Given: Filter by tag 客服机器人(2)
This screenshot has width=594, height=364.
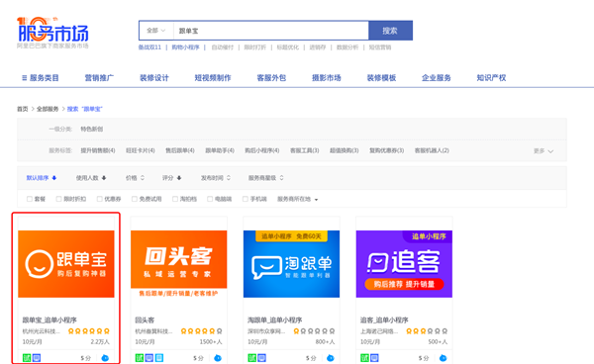Looking at the screenshot, I should point(432,150).
